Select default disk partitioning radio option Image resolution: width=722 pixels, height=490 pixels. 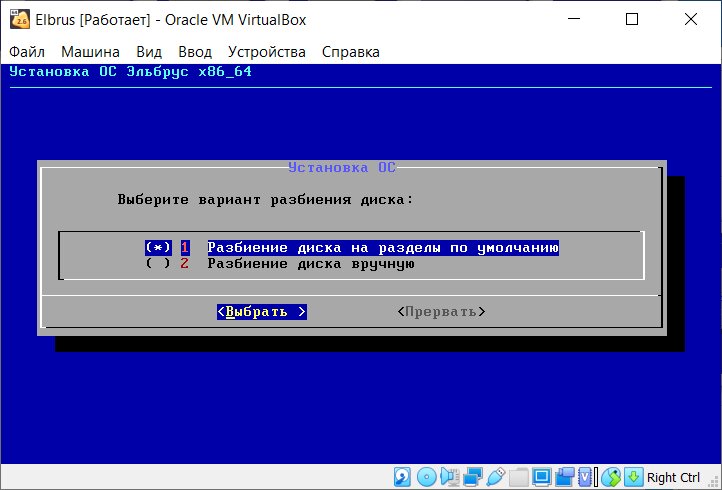[158, 247]
